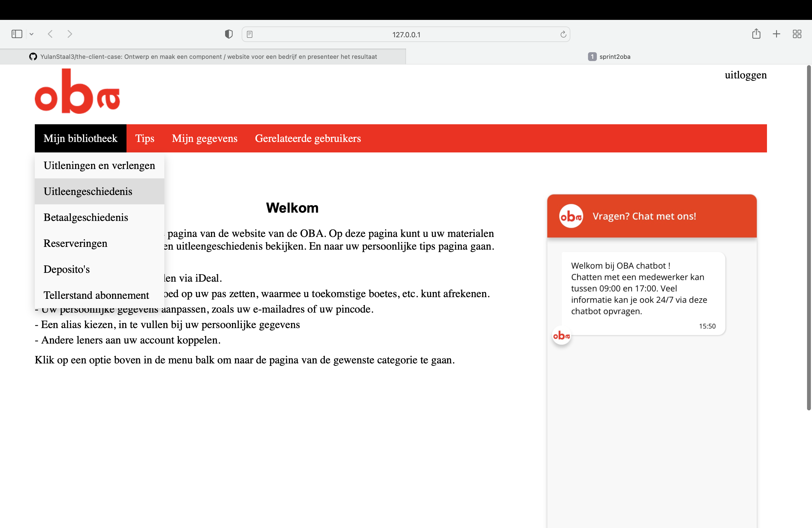Reload the current page
The height and width of the screenshot is (528, 812).
click(563, 34)
